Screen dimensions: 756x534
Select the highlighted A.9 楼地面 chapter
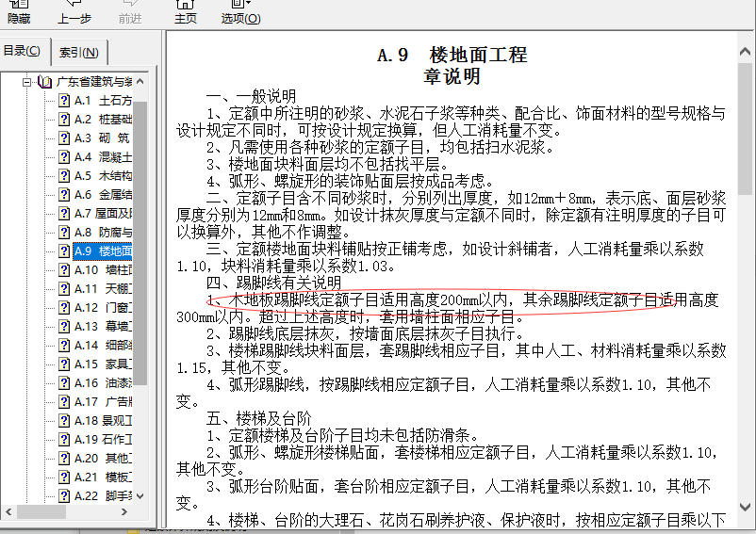(x=103, y=251)
